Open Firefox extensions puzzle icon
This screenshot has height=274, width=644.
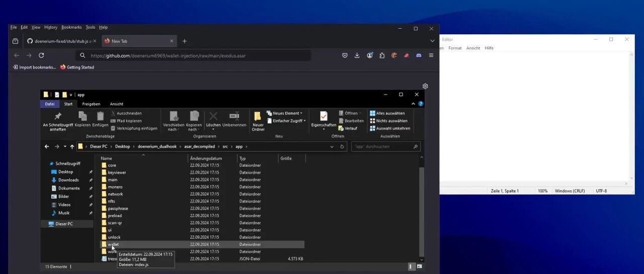(382, 55)
